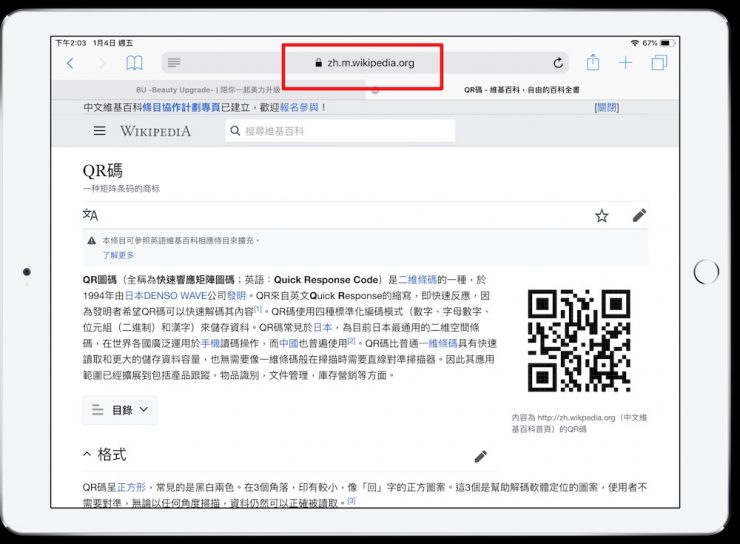740x544 pixels.
Task: Edit the 格式 section with pencil
Action: tap(480, 456)
